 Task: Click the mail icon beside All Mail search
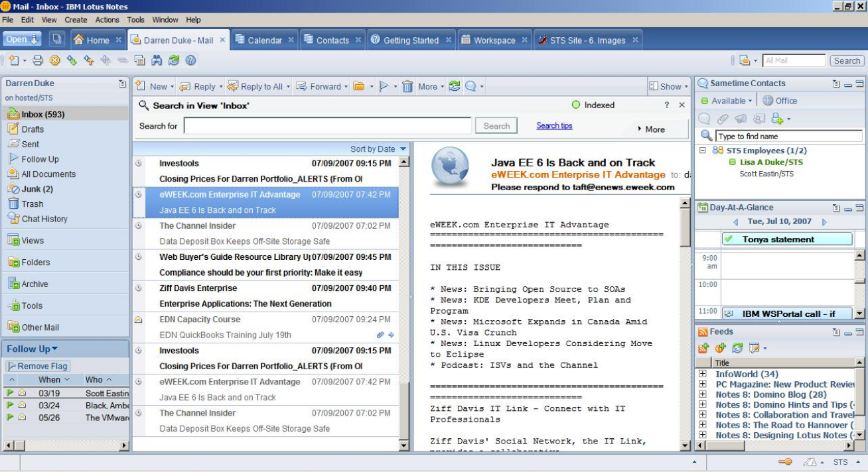[x=744, y=60]
